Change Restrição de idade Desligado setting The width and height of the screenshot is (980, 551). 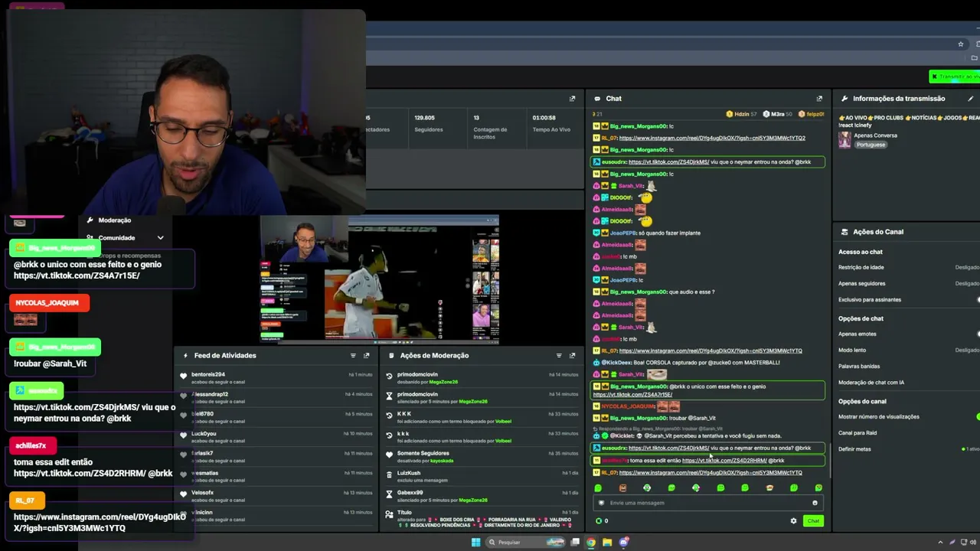pyautogui.click(x=967, y=267)
